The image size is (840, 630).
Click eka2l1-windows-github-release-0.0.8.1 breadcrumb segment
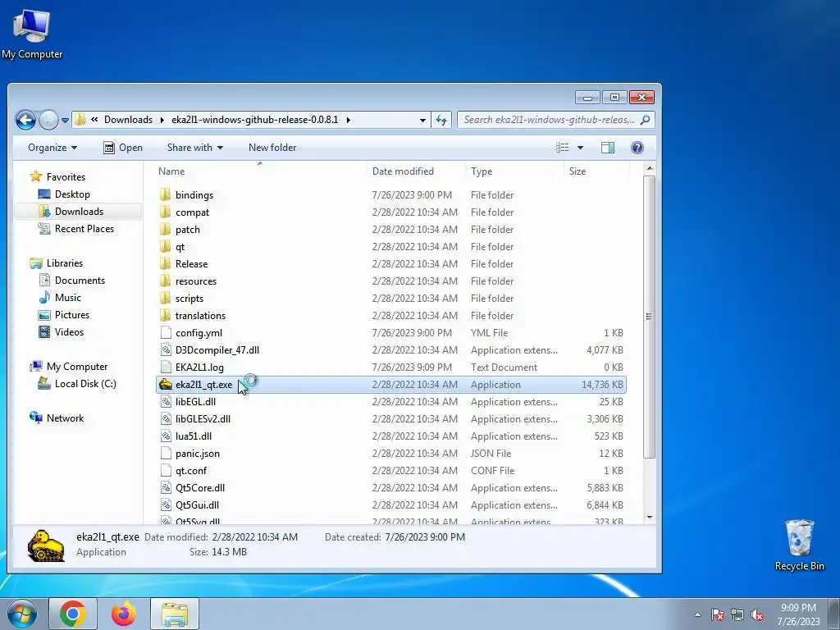click(x=254, y=120)
